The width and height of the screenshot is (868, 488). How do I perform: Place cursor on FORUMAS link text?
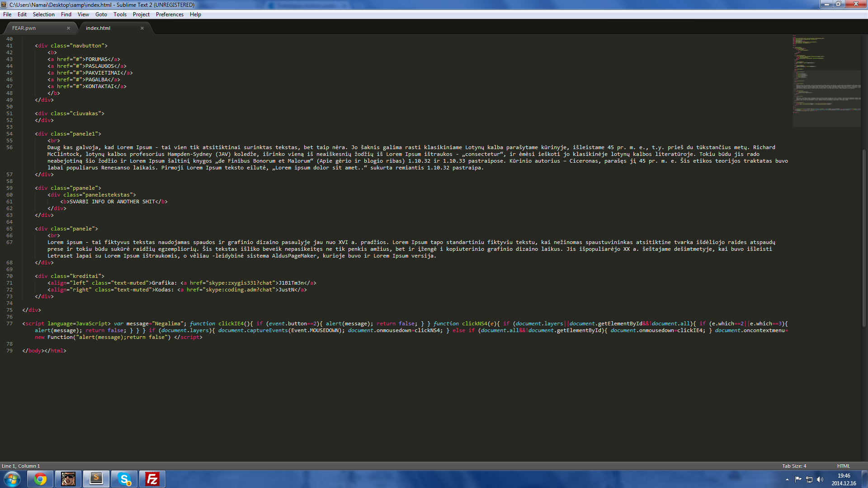pyautogui.click(x=97, y=59)
